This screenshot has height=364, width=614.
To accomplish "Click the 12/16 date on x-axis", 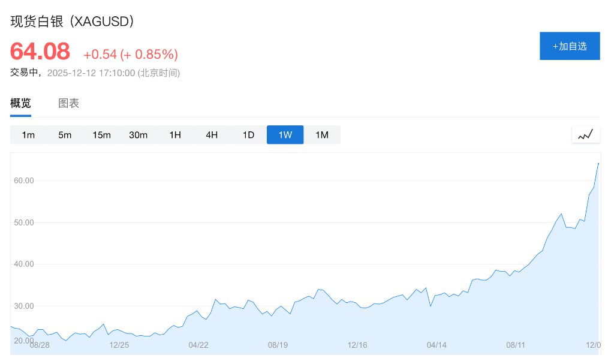I will point(357,345).
